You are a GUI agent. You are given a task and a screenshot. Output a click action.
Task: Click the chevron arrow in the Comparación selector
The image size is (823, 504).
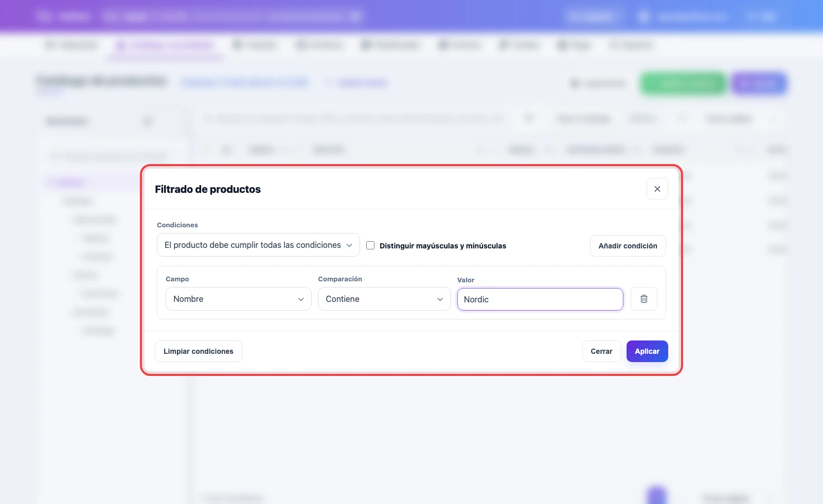[440, 299]
